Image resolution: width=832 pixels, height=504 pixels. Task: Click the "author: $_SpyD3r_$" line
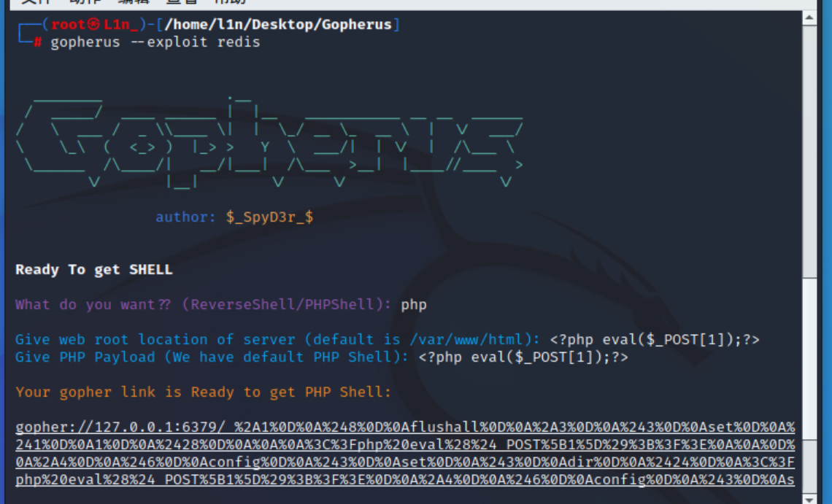coord(234,217)
